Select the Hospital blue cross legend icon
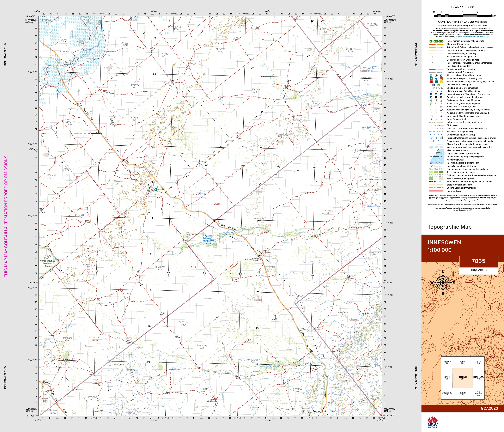This screenshot has width=504, height=432. [x=436, y=79]
